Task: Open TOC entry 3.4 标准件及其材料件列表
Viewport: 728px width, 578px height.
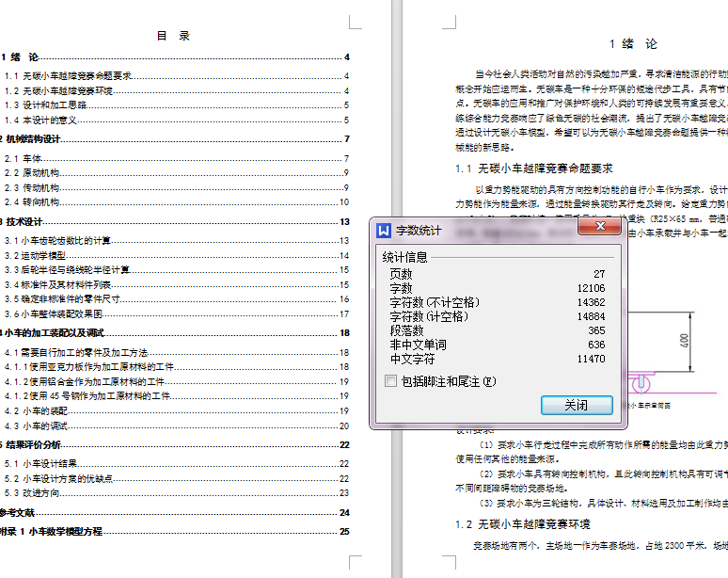Action: point(177,285)
